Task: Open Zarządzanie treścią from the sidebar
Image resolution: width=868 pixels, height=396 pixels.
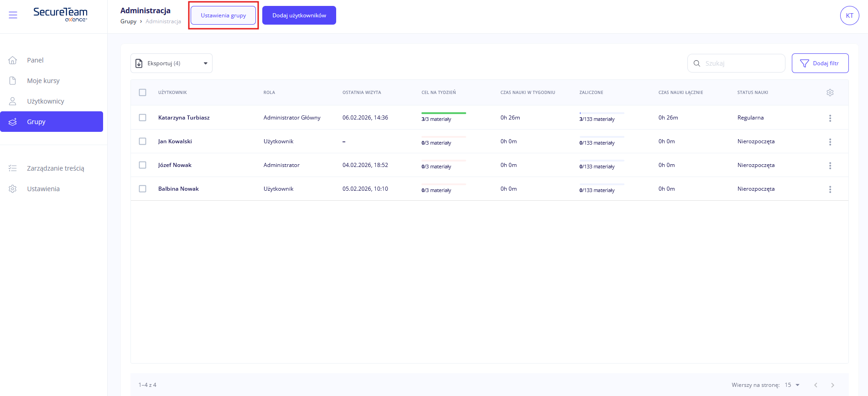Action: click(55, 168)
